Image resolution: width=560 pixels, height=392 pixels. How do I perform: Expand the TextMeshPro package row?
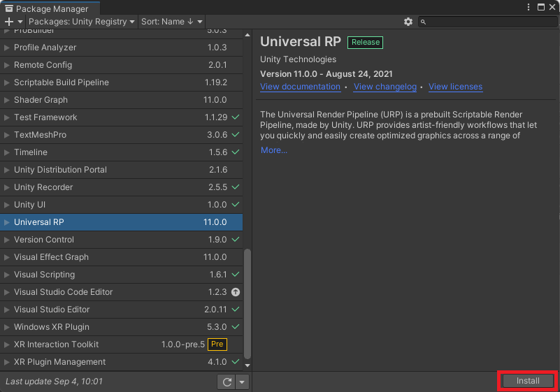tap(6, 135)
